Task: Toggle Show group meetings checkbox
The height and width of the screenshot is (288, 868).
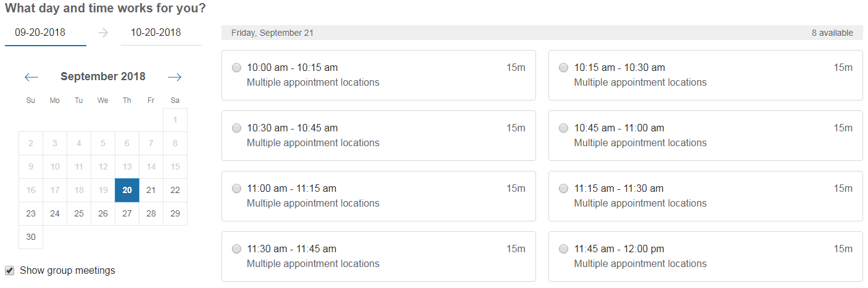Action: (x=10, y=270)
